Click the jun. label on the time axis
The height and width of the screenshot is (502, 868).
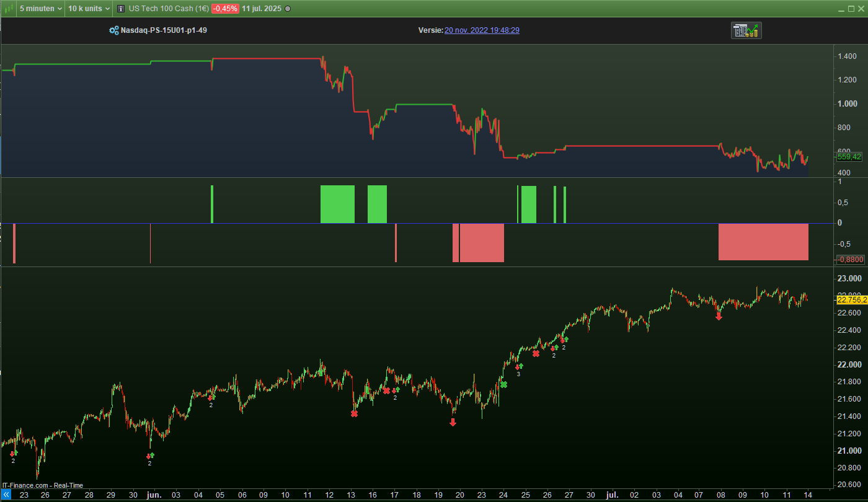154,495
